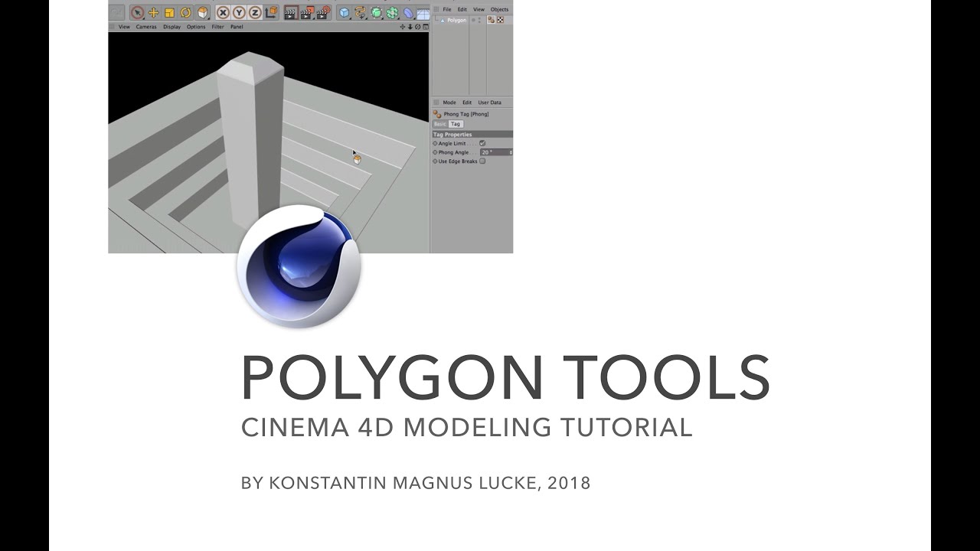Open the viewport Cameras menu
Image resolution: width=980 pixels, height=551 pixels.
point(146,27)
